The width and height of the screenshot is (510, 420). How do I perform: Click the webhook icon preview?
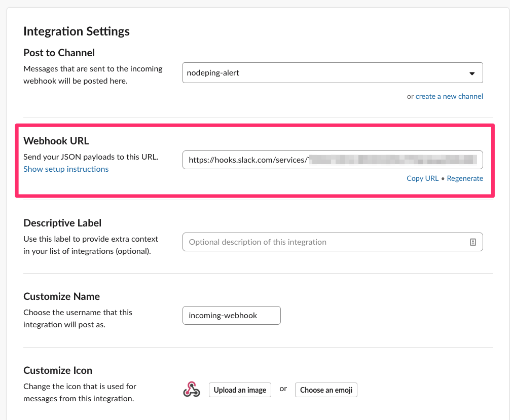(x=192, y=390)
